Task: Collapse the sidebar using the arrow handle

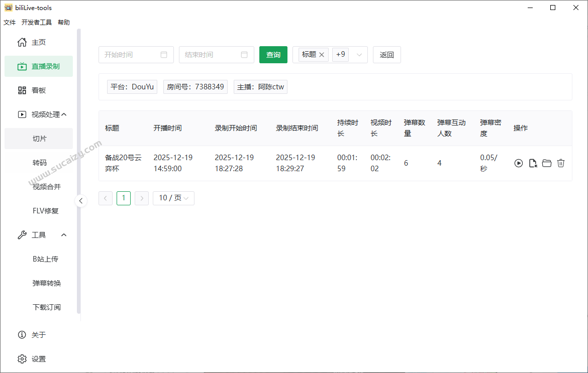Action: [81, 200]
